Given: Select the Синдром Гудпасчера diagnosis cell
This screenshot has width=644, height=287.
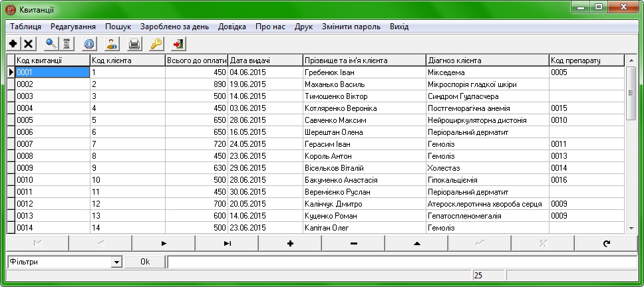Looking at the screenshot, I should [488, 96].
